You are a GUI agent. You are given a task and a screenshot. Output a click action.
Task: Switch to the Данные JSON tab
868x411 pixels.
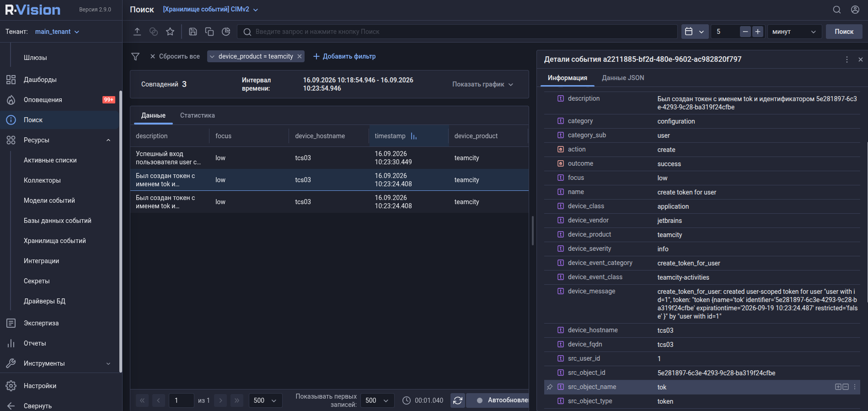click(x=623, y=78)
